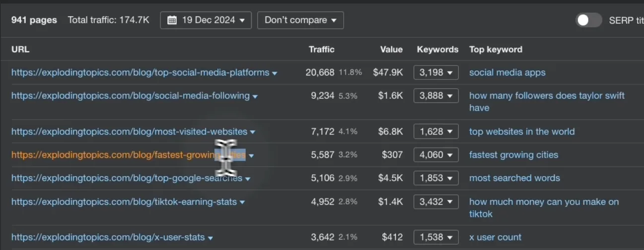The height and width of the screenshot is (250, 644).
Task: Open the 3,198 keywords dropdown
Action: click(436, 72)
